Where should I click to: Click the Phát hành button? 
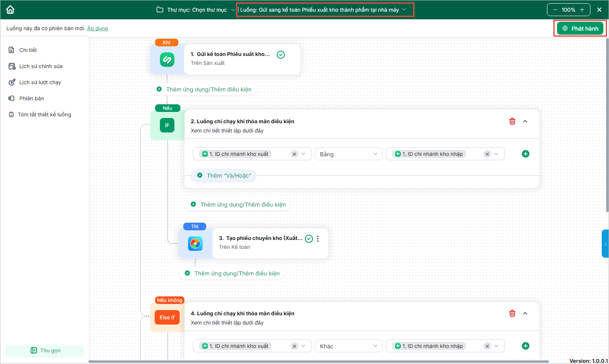point(580,28)
